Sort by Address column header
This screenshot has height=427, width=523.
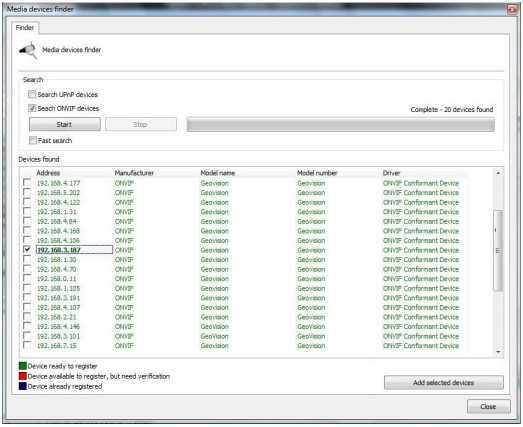click(x=48, y=173)
